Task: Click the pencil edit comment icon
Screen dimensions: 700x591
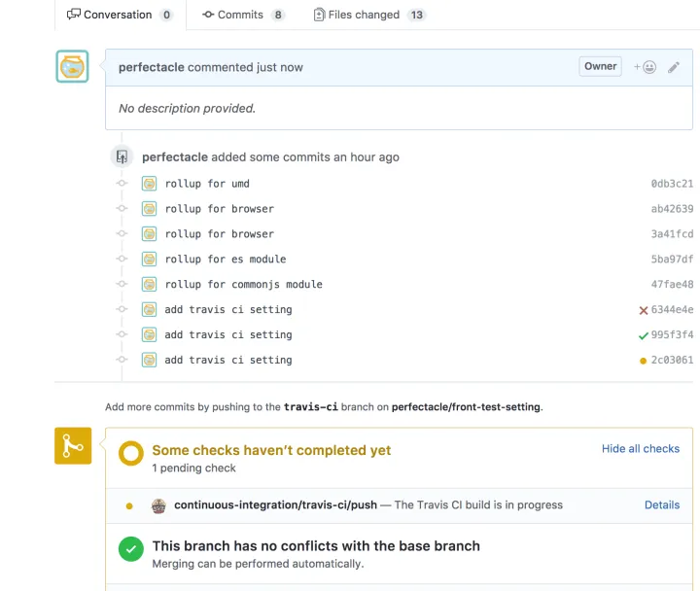Action: (673, 67)
